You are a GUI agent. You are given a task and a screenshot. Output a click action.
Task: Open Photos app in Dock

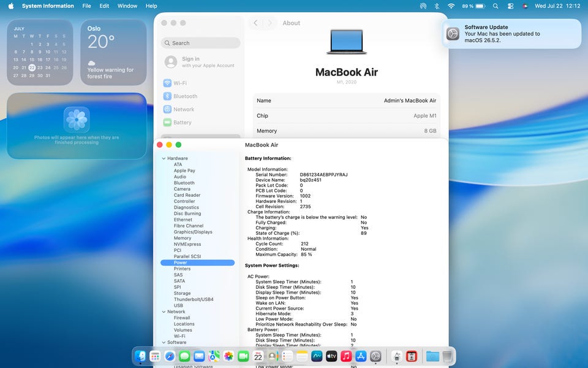tap(228, 356)
